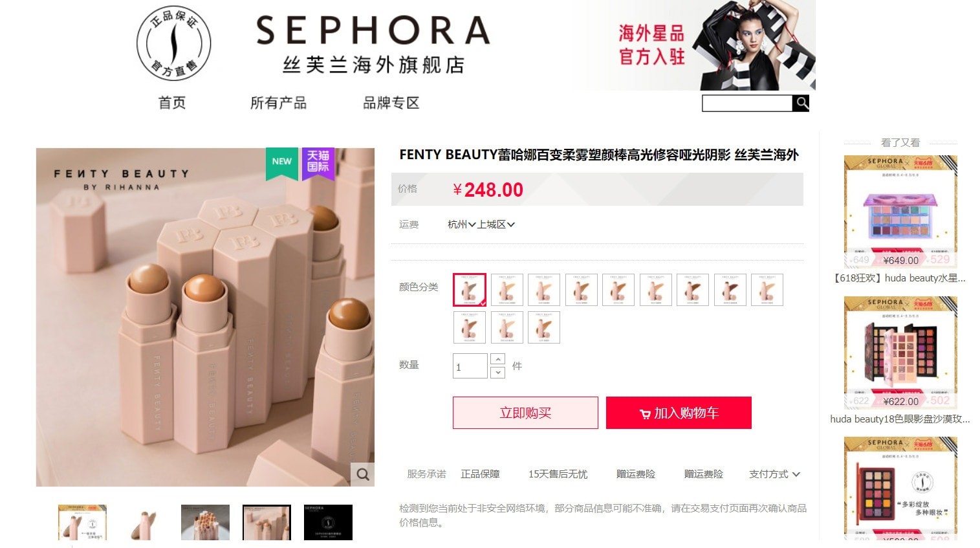Go to 品牌专区 navigation tab

pyautogui.click(x=391, y=103)
